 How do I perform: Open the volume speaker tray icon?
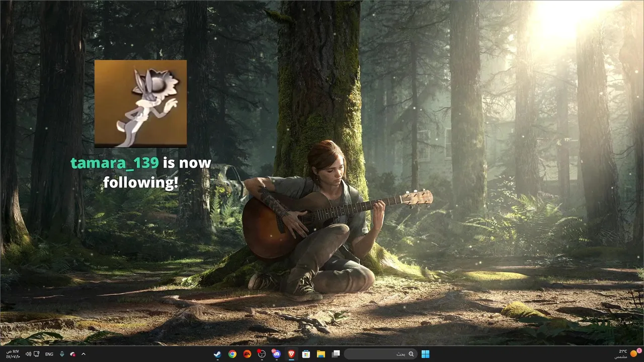(28, 354)
